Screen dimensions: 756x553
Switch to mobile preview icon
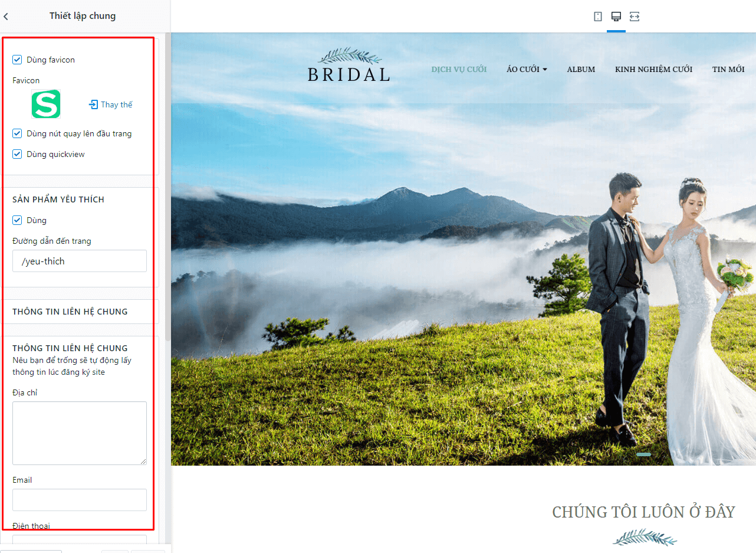[x=598, y=17]
